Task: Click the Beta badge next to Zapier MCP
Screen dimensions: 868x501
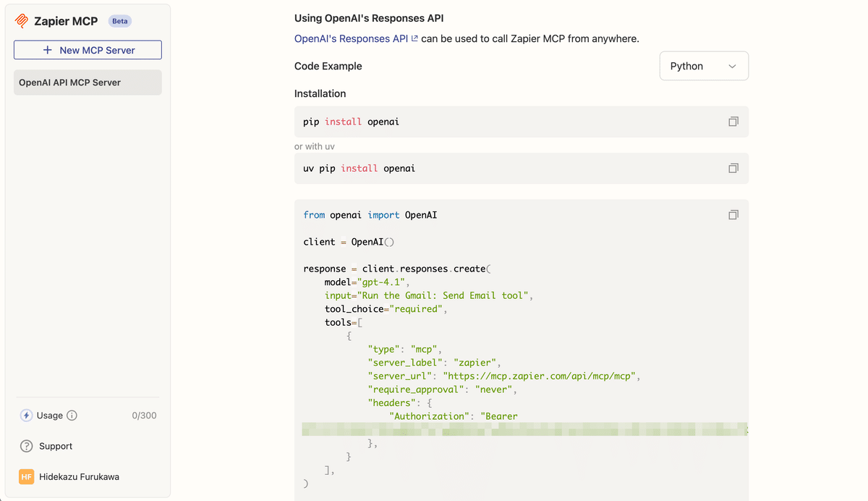Action: click(x=119, y=21)
